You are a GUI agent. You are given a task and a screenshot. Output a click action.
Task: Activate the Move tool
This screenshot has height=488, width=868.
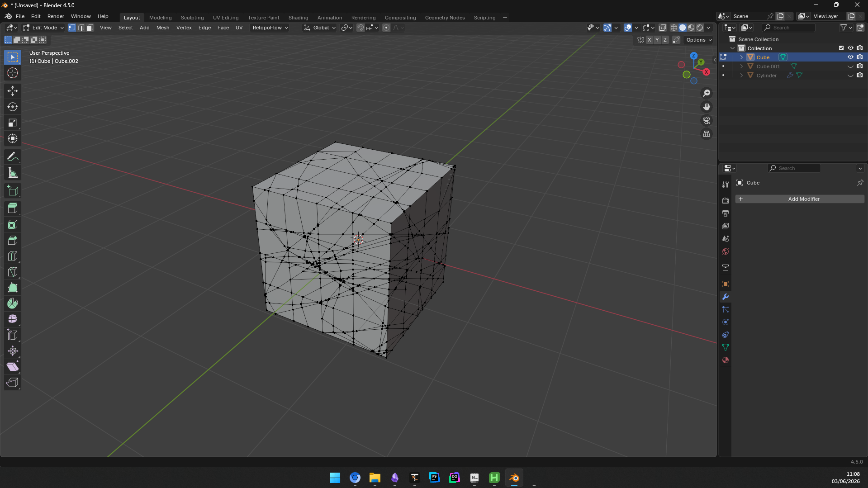tap(13, 91)
